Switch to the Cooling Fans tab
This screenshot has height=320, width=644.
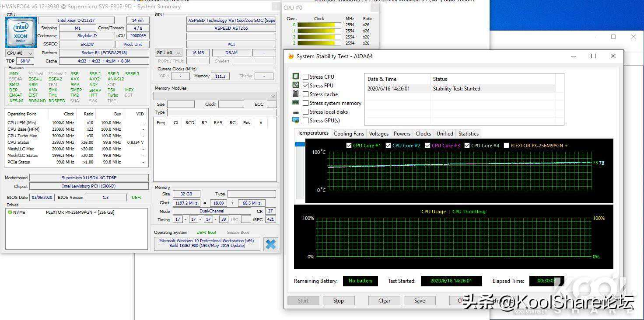349,134
